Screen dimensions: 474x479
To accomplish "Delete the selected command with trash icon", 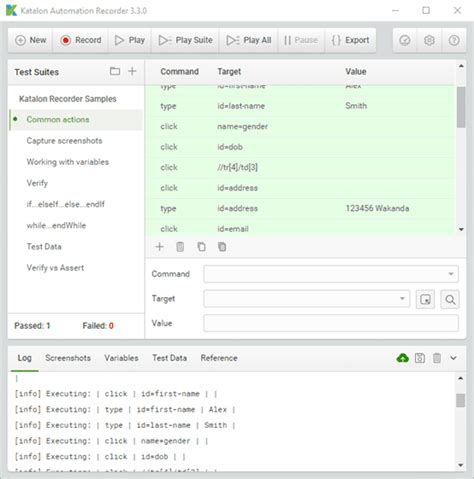I will click(180, 247).
